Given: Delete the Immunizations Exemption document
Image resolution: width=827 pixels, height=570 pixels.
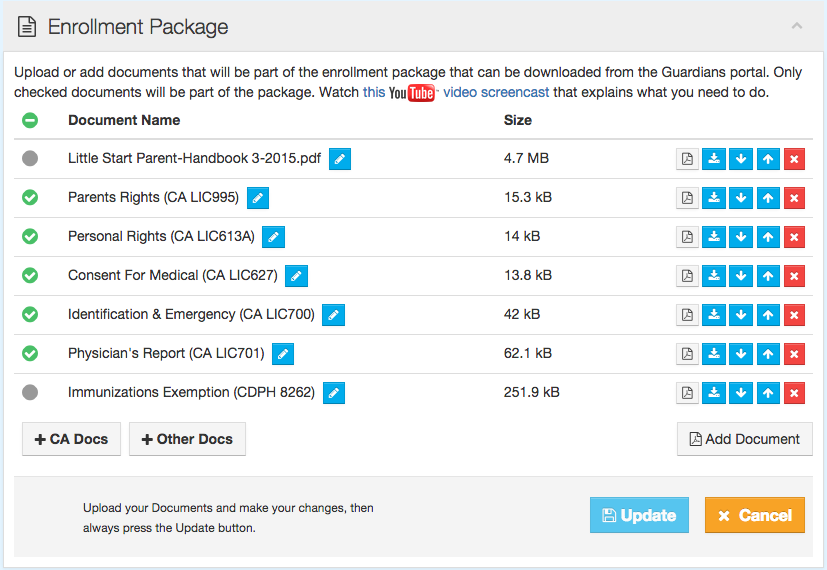Looking at the screenshot, I should (794, 393).
